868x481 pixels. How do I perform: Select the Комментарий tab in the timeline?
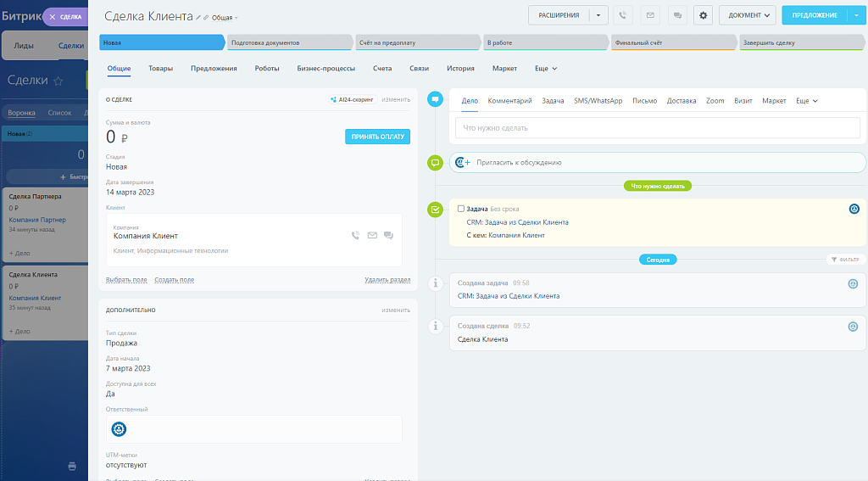tap(509, 101)
